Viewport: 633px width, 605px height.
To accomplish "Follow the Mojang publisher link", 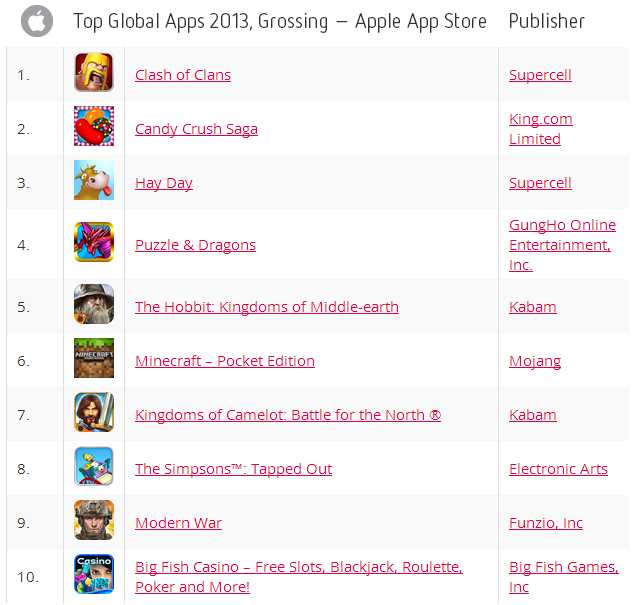I will pos(535,361).
